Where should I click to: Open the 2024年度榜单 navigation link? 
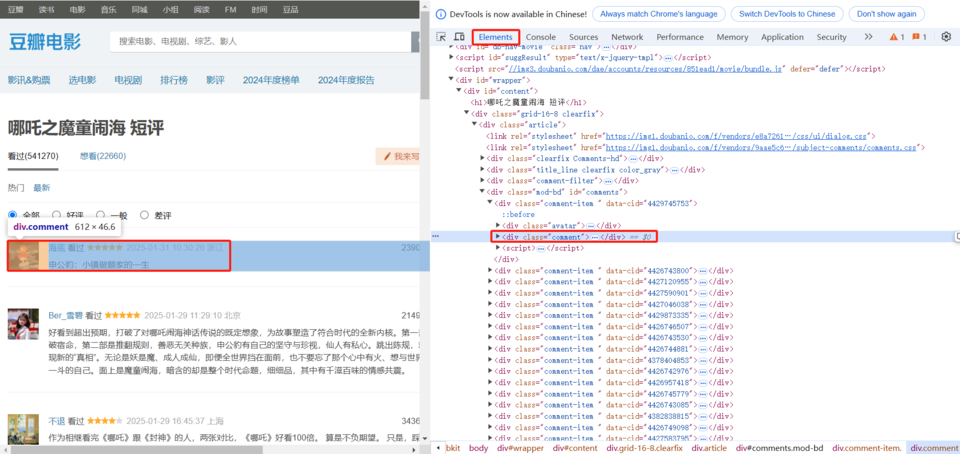tap(271, 80)
